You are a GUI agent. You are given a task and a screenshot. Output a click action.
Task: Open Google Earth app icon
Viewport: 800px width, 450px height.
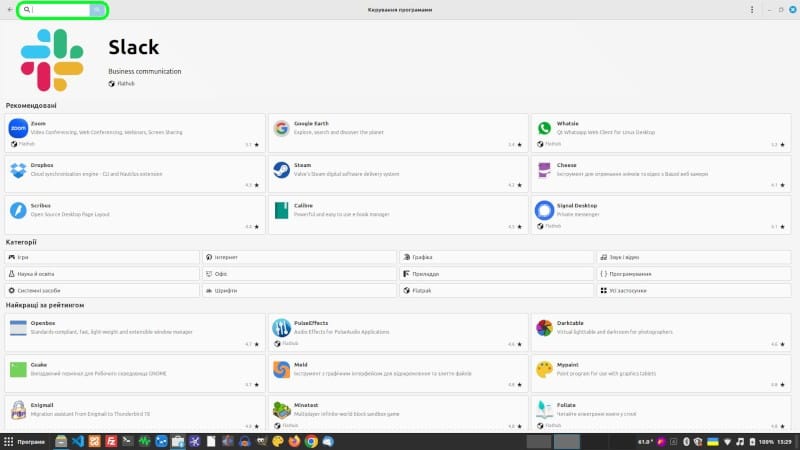(281, 128)
